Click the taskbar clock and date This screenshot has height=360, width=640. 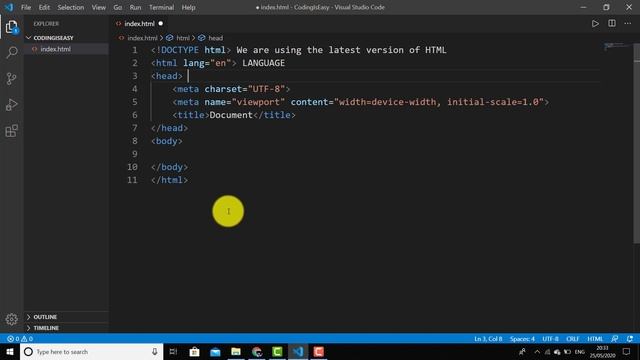[602, 351]
